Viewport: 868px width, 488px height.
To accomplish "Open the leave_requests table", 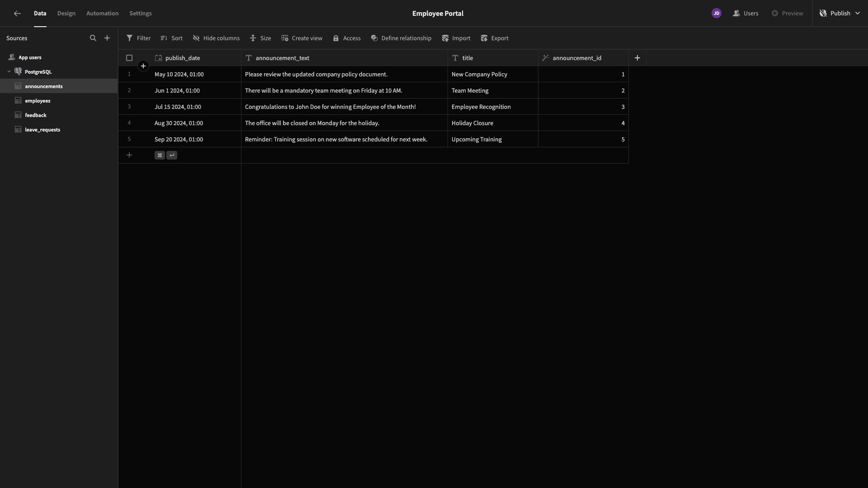I will [59, 130].
